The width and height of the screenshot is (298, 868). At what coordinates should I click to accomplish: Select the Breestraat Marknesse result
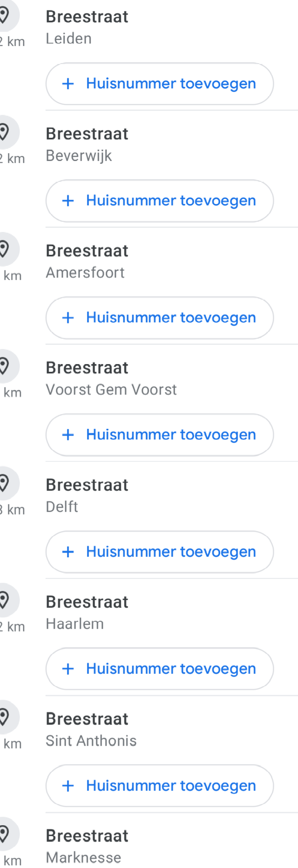click(x=87, y=846)
